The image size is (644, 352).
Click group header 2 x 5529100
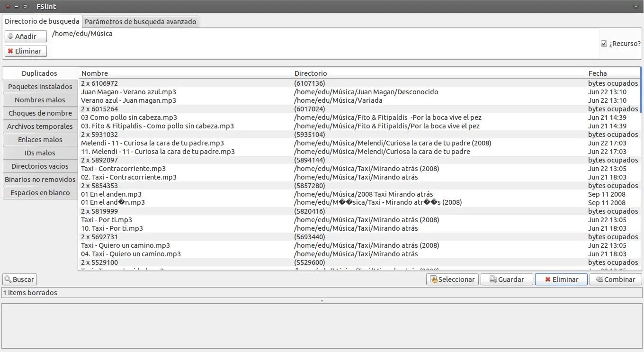pos(359,262)
